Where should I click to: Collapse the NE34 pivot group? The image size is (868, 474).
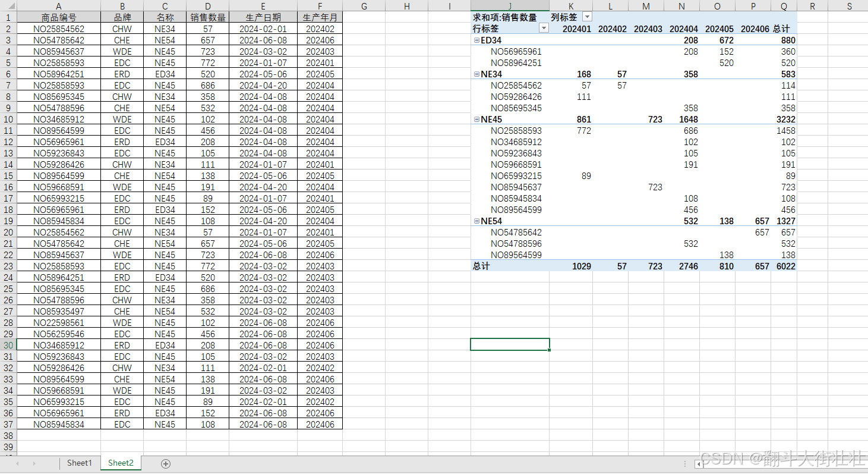476,74
